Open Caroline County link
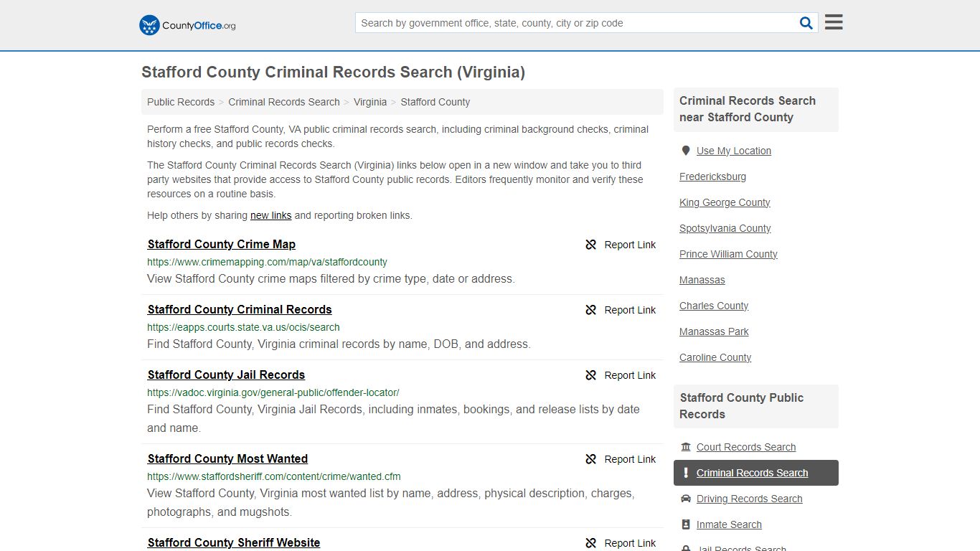The image size is (980, 551). tap(715, 357)
